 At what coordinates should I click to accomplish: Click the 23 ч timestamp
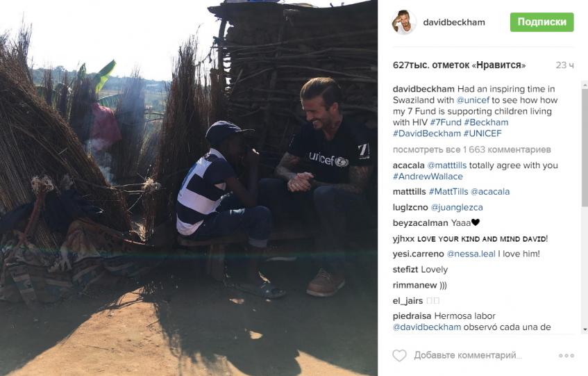click(x=565, y=65)
